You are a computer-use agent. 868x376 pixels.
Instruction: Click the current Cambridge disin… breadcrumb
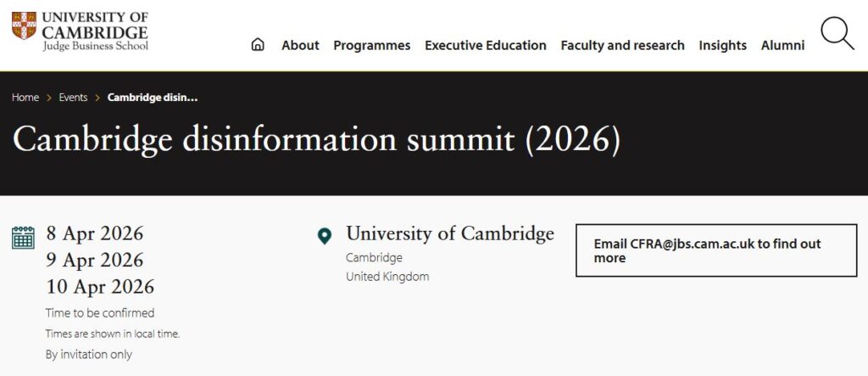(153, 98)
